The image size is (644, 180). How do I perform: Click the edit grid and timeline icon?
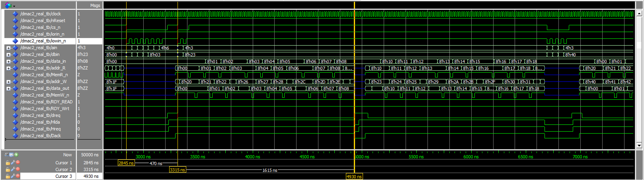click(11, 155)
